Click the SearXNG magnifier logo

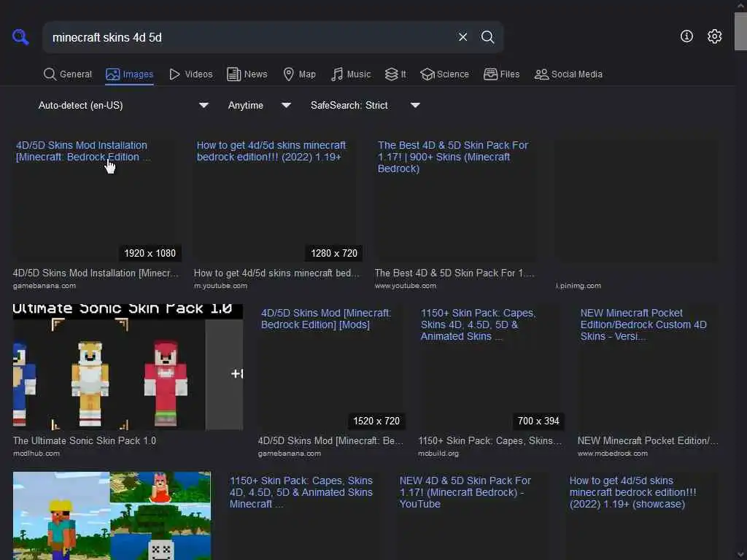tap(20, 36)
